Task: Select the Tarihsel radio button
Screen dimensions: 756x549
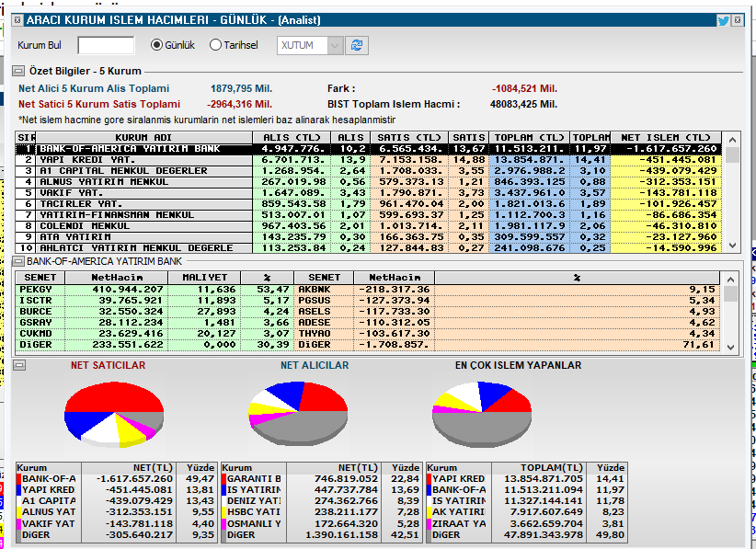Action: pyautogui.click(x=215, y=45)
